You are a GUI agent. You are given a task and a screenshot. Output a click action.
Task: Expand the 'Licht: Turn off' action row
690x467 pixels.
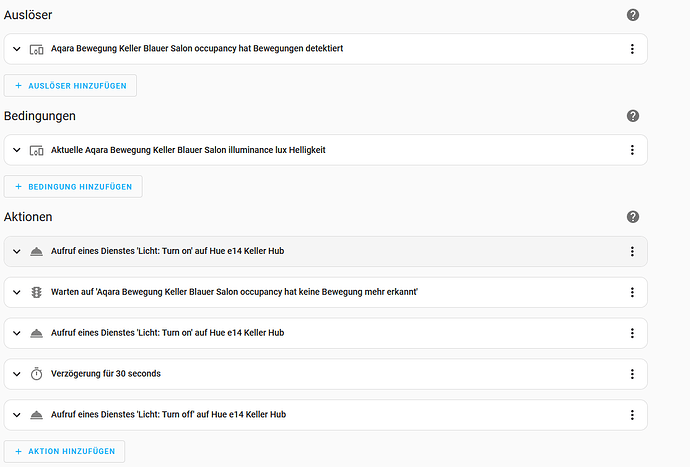[x=17, y=415]
